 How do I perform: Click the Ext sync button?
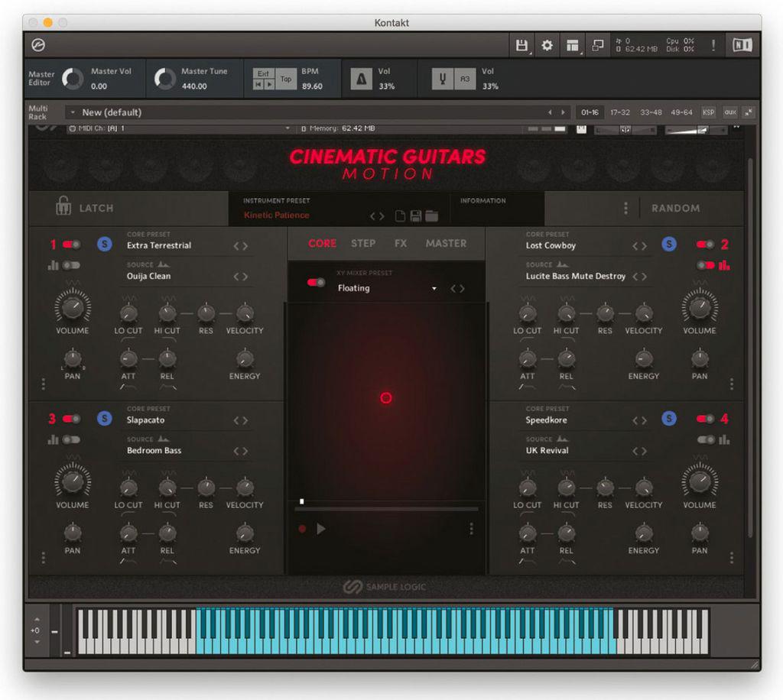[263, 74]
